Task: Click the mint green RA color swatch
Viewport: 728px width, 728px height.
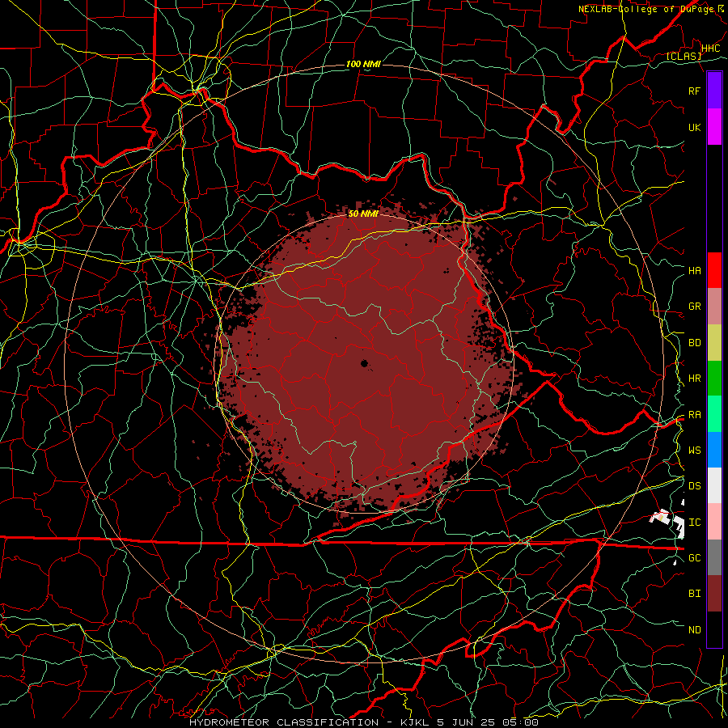Action: coord(714,414)
